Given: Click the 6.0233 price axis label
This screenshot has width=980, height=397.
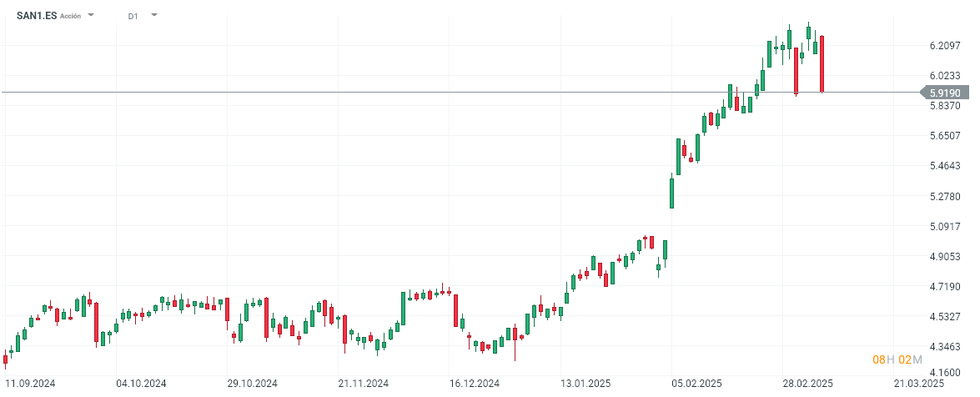Looking at the screenshot, I should pos(944,76).
